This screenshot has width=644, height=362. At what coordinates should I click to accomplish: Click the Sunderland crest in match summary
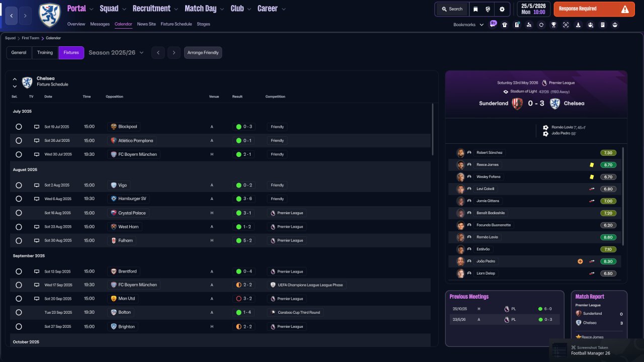(x=517, y=104)
